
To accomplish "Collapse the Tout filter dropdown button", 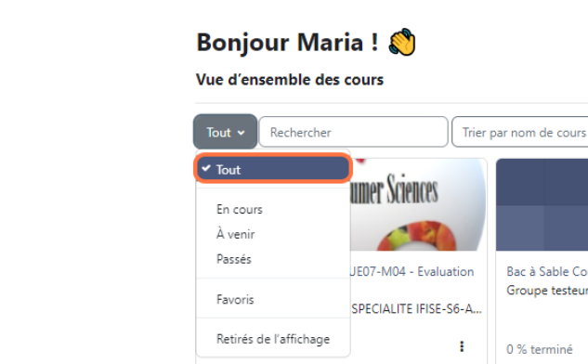I will click(x=226, y=132).
